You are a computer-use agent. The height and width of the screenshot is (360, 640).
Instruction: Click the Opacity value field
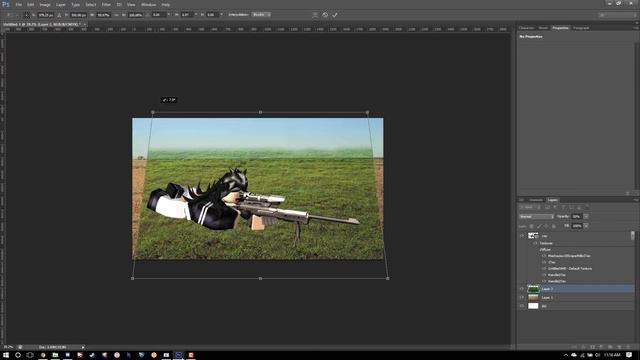(576, 216)
